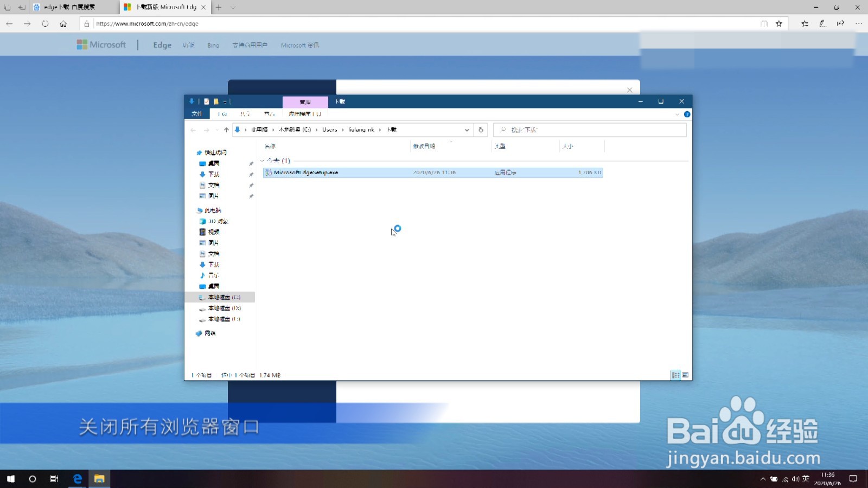Viewport: 868px width, 488px height.
Task: Sort by the Size column header
Action: (x=567, y=146)
